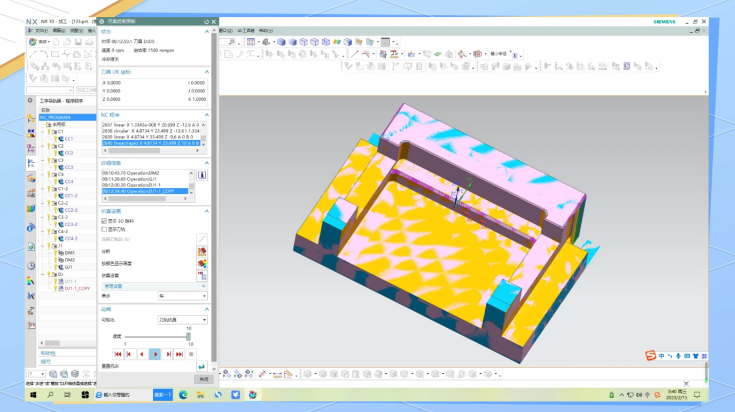Open the display thickness by color icon
The height and width of the screenshot is (412, 735).
pos(203,264)
